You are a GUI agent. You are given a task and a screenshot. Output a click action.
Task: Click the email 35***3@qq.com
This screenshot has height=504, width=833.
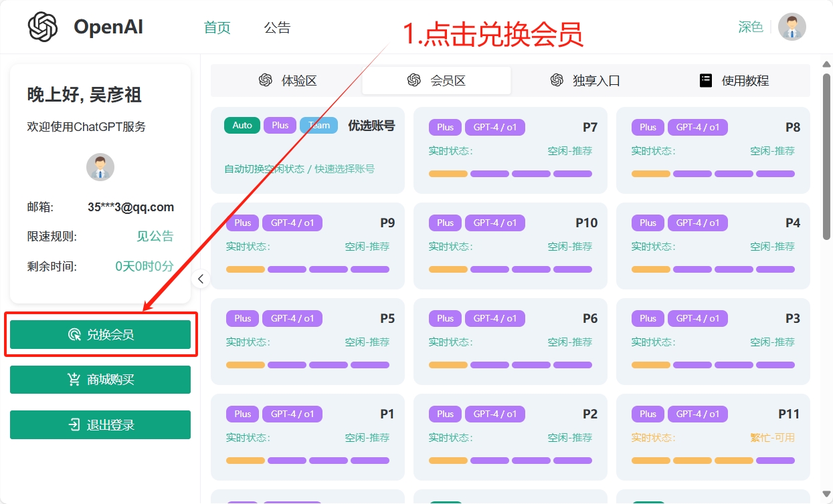[130, 207]
